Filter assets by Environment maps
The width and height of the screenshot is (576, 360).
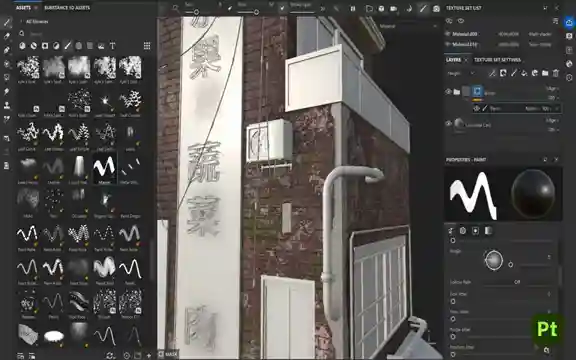[101, 46]
